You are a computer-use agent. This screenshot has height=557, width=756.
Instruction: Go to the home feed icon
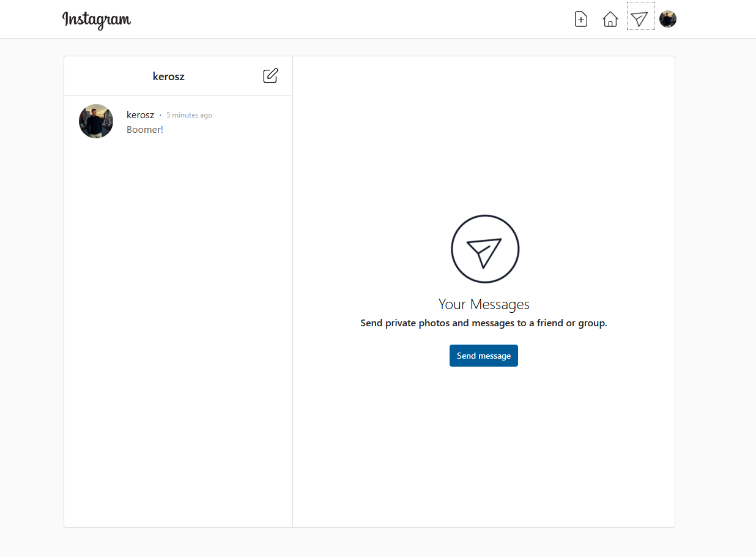tap(610, 20)
